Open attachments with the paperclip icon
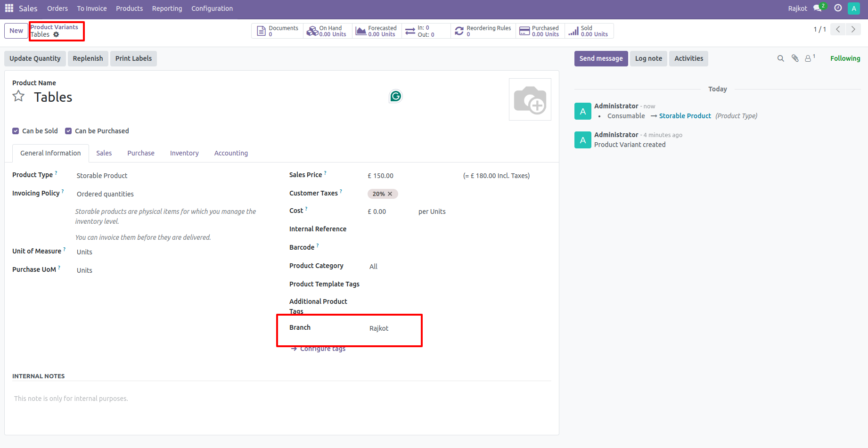Screen dimensions: 868x448 (795, 58)
